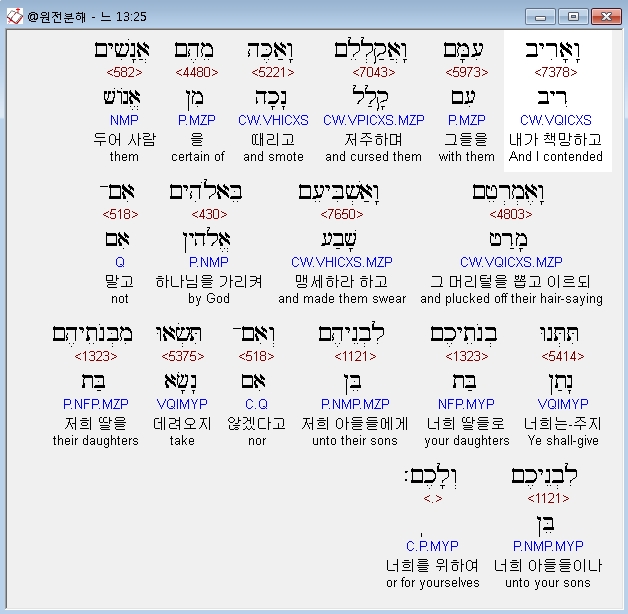Click parsing code P.NMP.MYP

548,546
